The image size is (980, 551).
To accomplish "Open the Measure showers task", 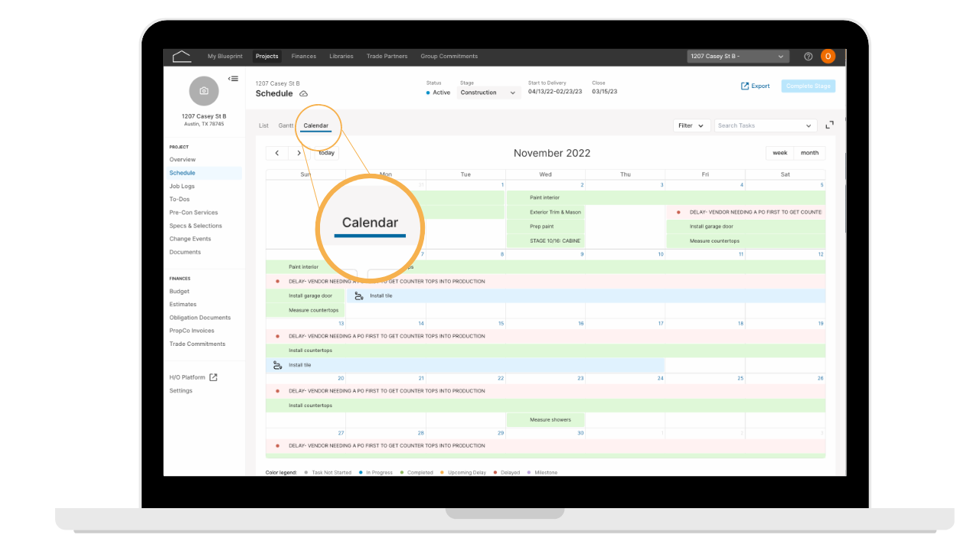I will pyautogui.click(x=546, y=419).
